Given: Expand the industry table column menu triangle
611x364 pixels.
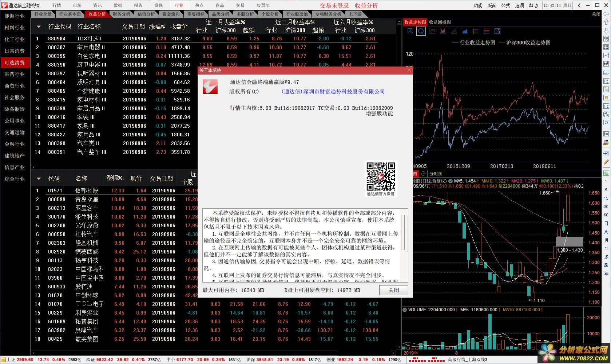Looking at the screenshot, I should click(38, 27).
